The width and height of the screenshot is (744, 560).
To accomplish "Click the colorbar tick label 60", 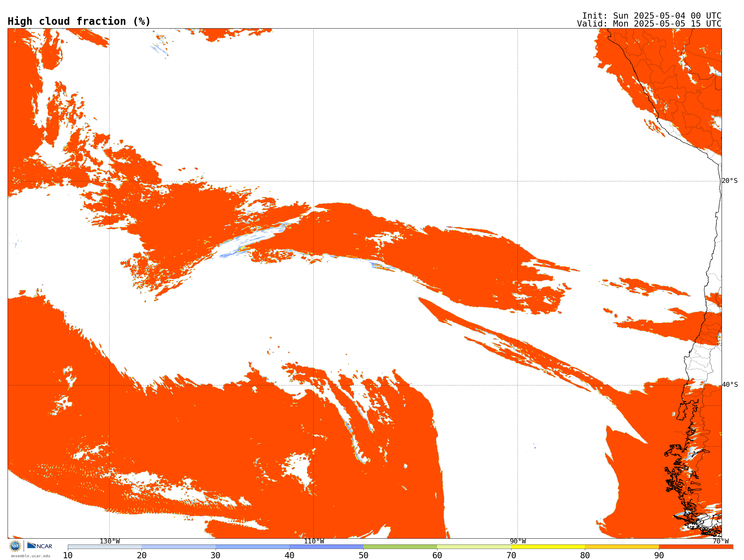I will pos(437,556).
